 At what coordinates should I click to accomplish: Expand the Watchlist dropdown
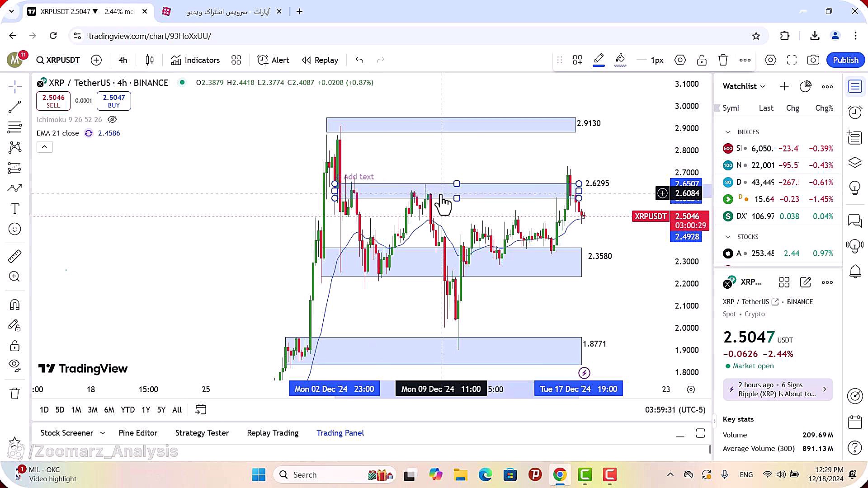point(744,86)
